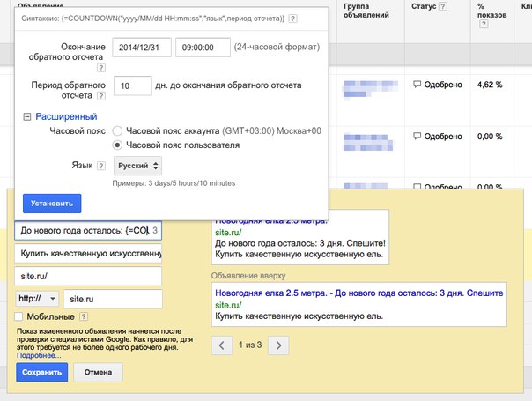Click the Расширенный link
The image size is (532, 401).
tap(66, 116)
